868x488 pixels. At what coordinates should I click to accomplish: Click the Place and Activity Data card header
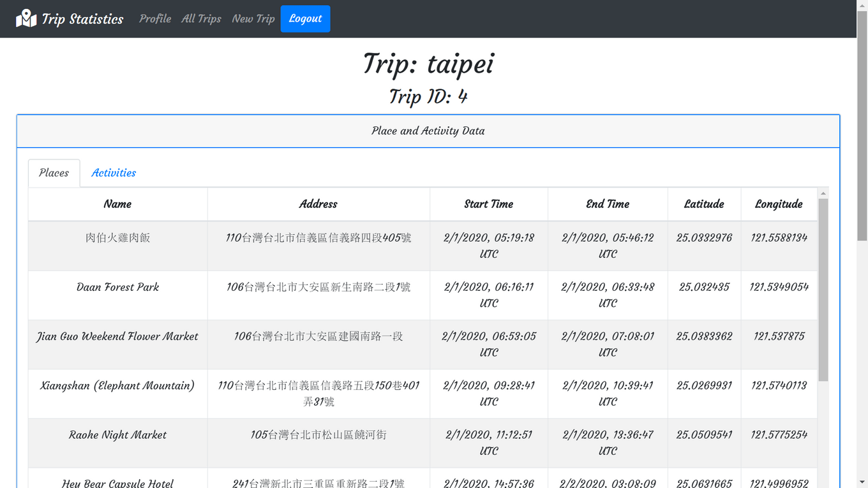click(428, 131)
